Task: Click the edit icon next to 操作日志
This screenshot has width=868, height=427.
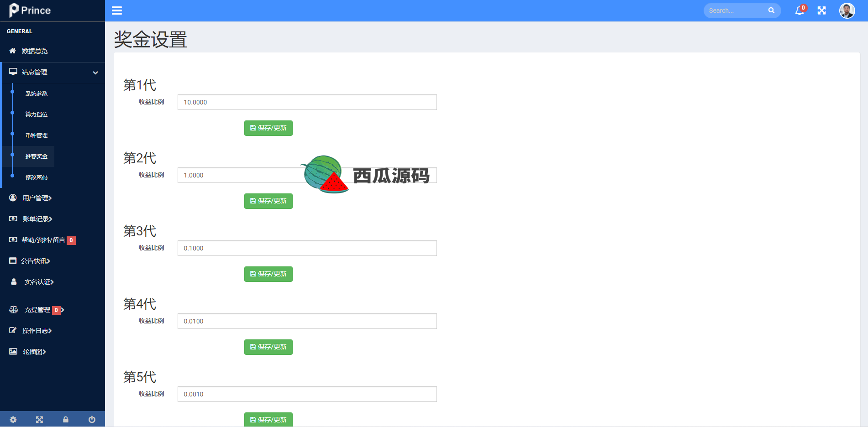Action: click(x=13, y=330)
